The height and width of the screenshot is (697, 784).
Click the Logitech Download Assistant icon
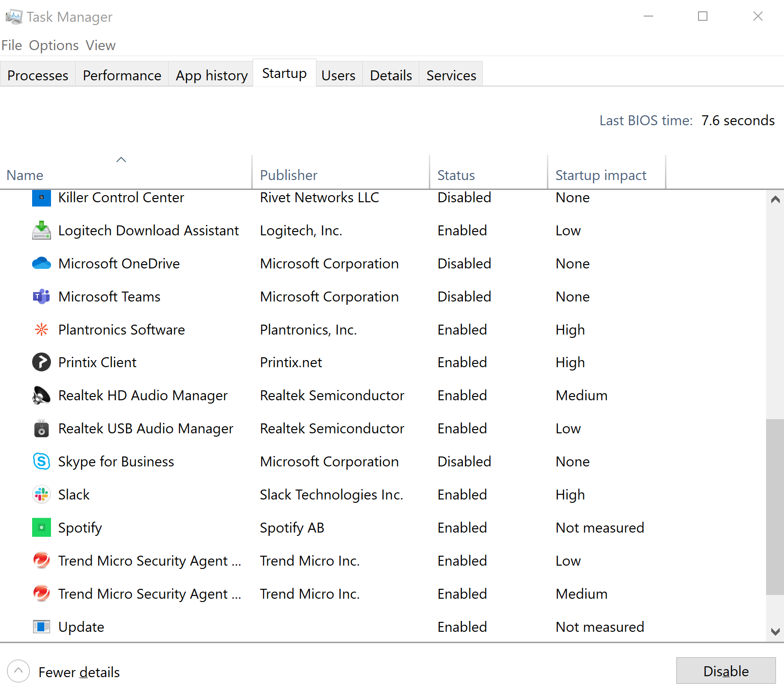pyautogui.click(x=42, y=231)
